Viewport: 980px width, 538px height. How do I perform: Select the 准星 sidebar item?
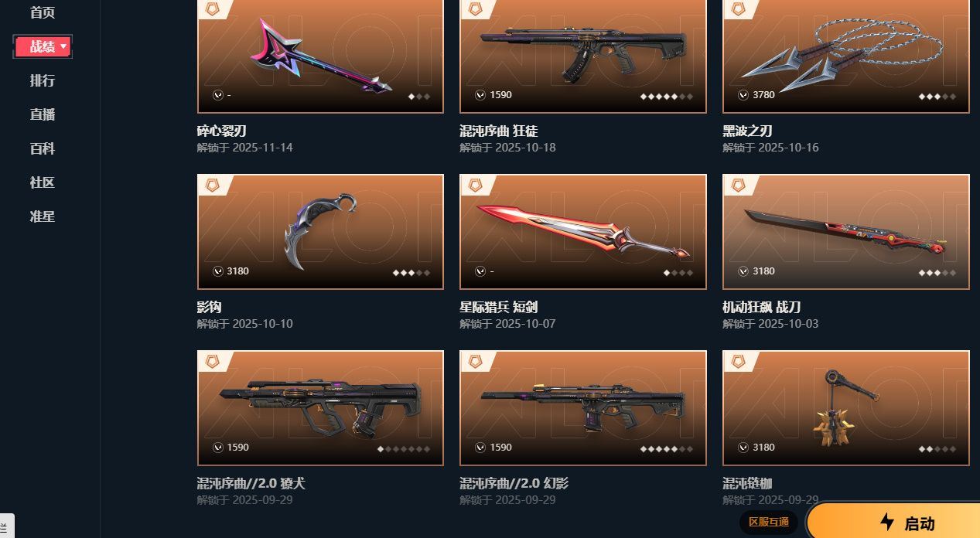click(43, 216)
